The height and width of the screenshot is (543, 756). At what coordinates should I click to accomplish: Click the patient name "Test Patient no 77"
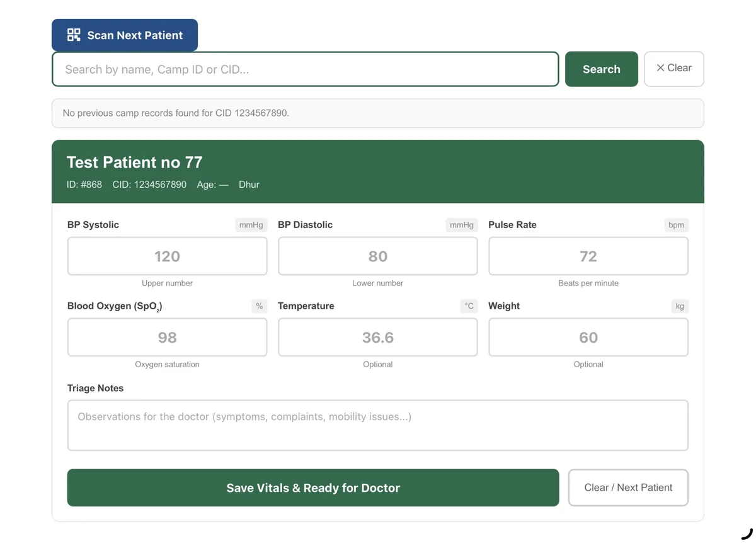[x=134, y=163]
